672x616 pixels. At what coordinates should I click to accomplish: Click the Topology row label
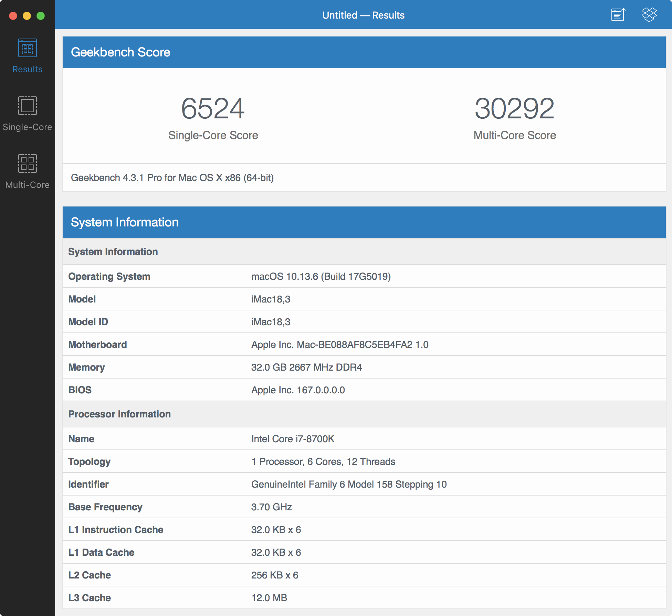click(x=89, y=461)
